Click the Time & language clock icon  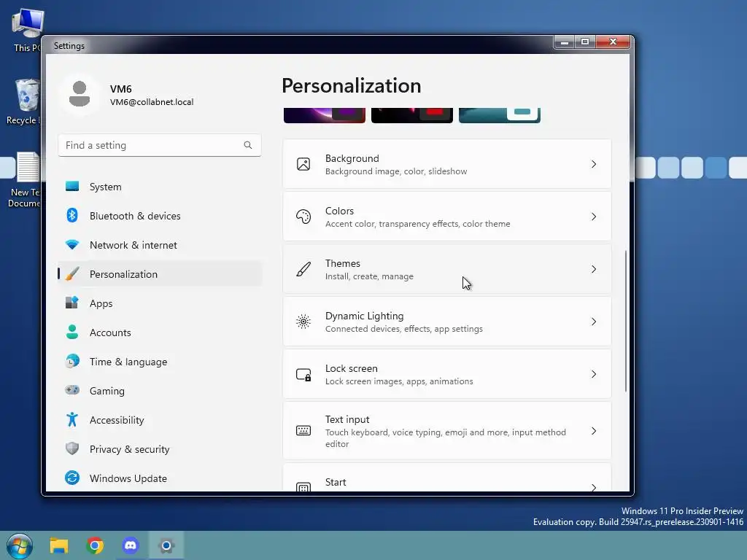[x=72, y=361]
